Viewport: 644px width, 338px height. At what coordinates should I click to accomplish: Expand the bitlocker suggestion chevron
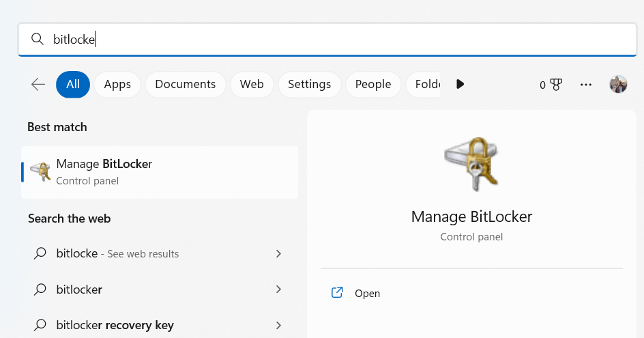click(x=278, y=290)
